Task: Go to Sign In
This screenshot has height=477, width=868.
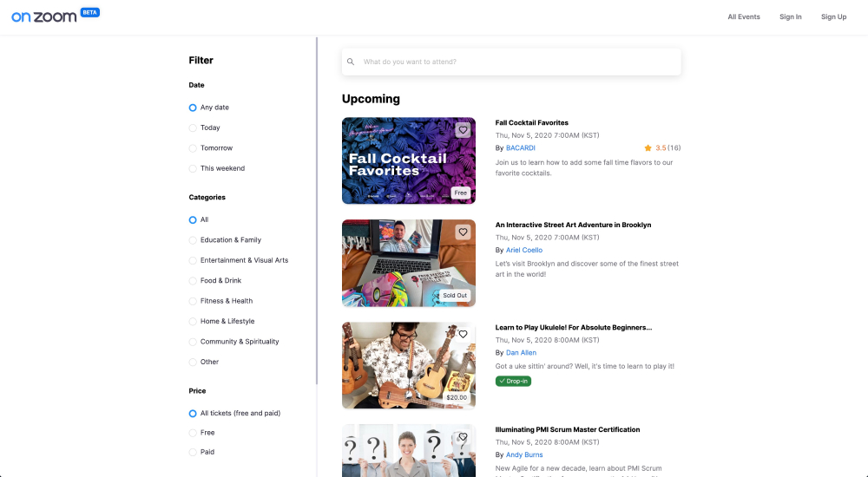Action: (790, 17)
